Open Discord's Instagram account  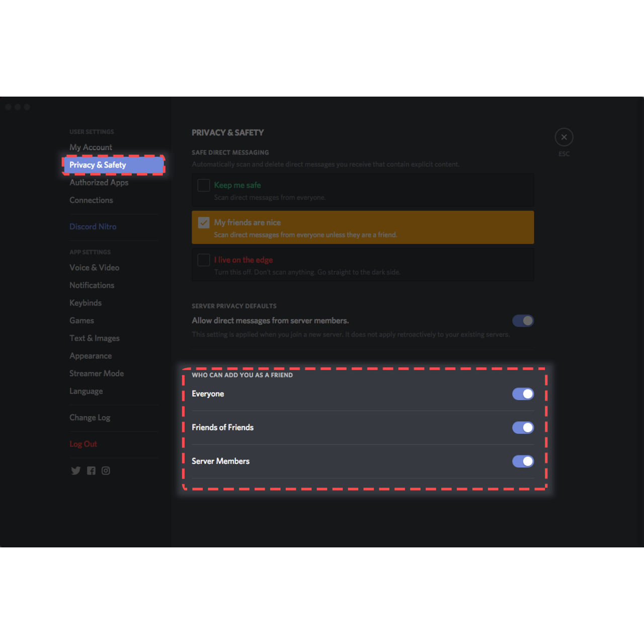click(x=106, y=470)
